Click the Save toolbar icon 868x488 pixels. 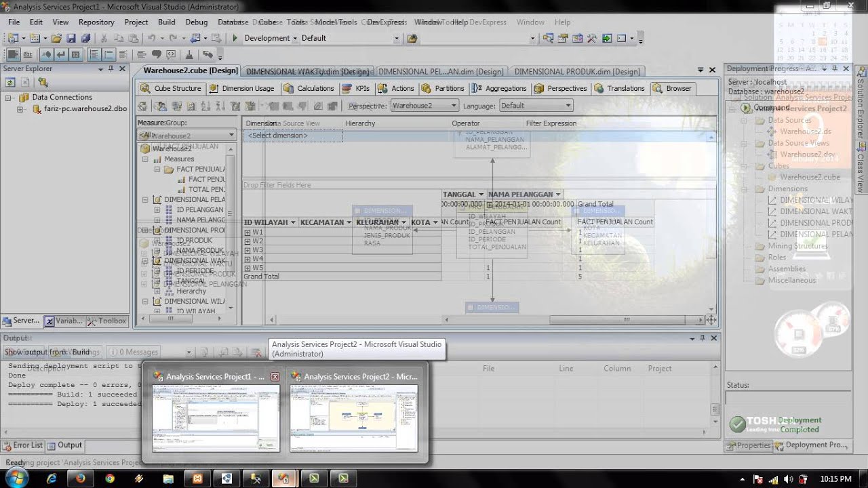coord(71,39)
